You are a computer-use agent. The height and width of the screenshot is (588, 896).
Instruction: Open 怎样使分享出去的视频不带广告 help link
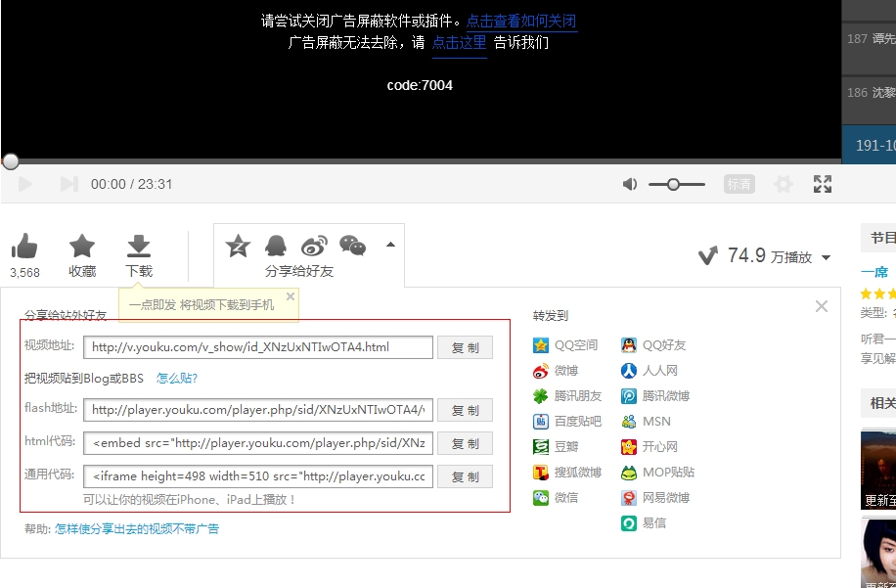pos(137,529)
